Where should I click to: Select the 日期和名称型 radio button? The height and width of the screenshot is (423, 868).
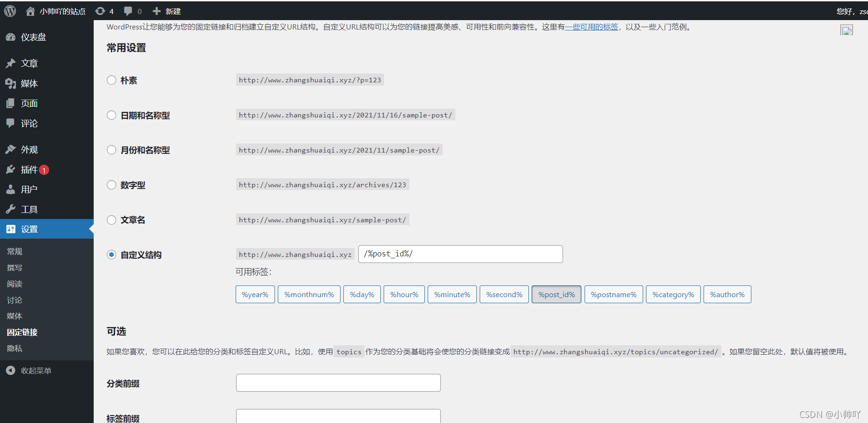tap(111, 115)
